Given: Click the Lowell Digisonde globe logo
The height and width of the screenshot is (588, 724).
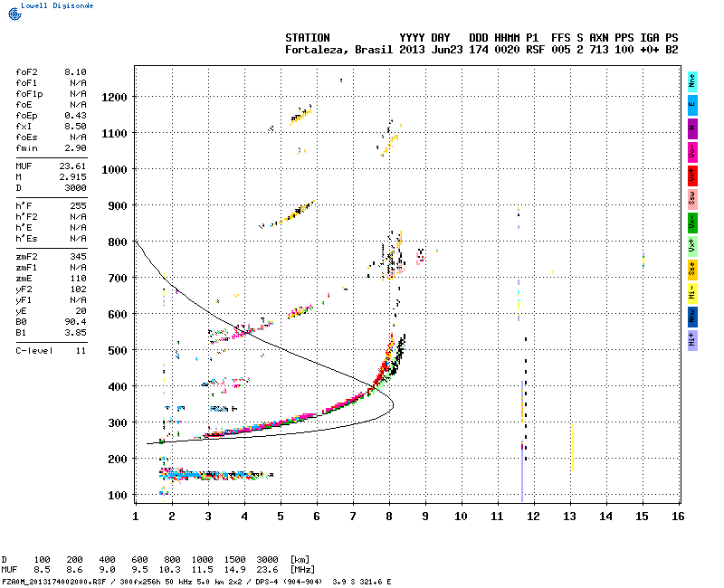Looking at the screenshot, I should (14, 14).
